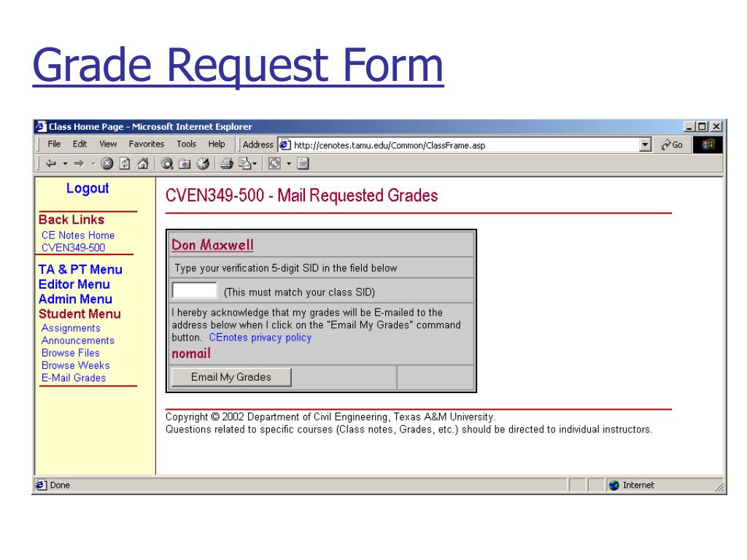The height and width of the screenshot is (560, 747).
Task: Open the Search toolbar icon
Action: (x=167, y=164)
